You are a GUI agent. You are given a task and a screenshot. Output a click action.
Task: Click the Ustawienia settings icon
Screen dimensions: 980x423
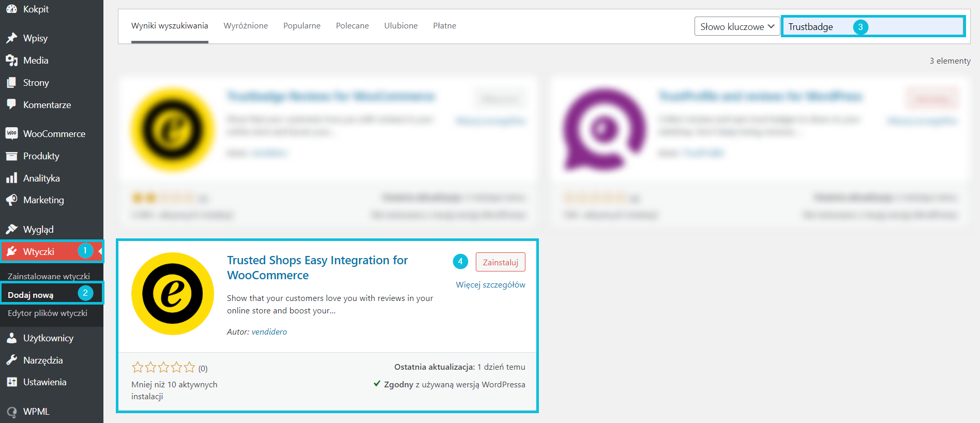[11, 382]
